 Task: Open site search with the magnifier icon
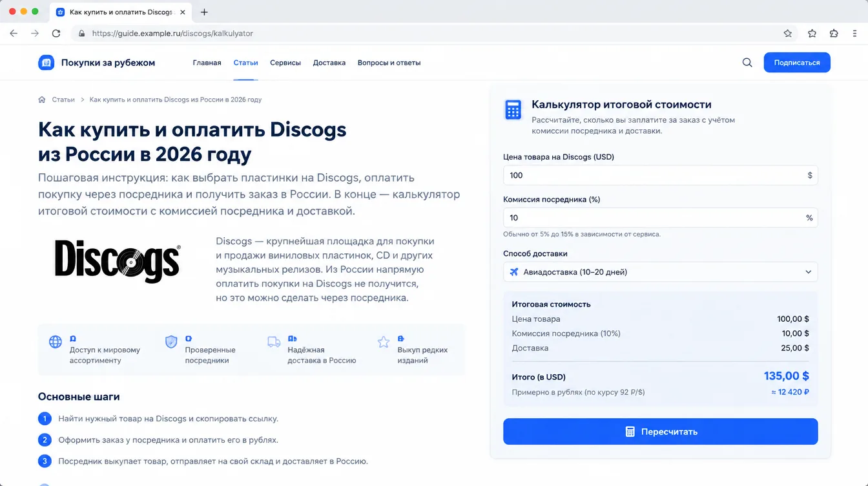click(747, 63)
